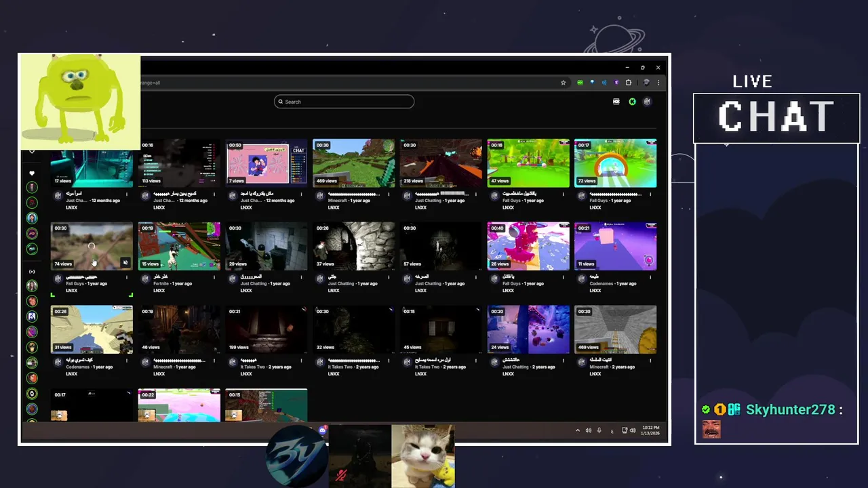This screenshot has height=488, width=868.
Task: Open more options for the 11 views clip
Action: [650, 277]
